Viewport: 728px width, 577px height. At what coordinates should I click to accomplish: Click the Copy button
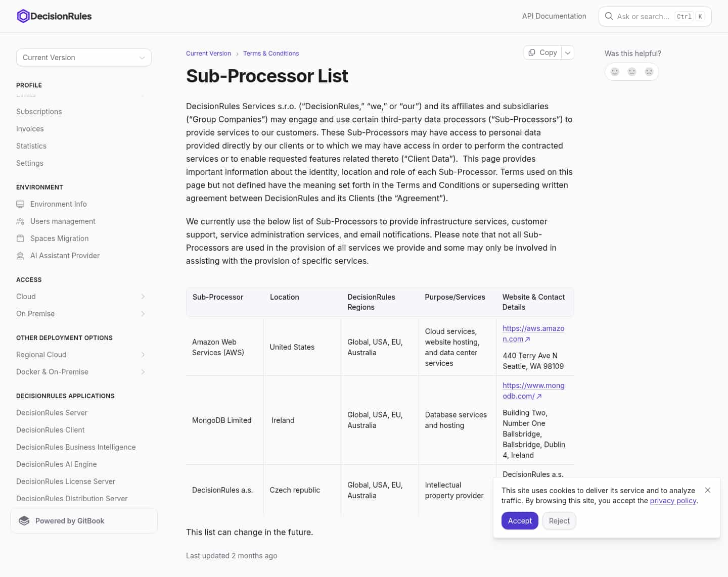click(542, 53)
